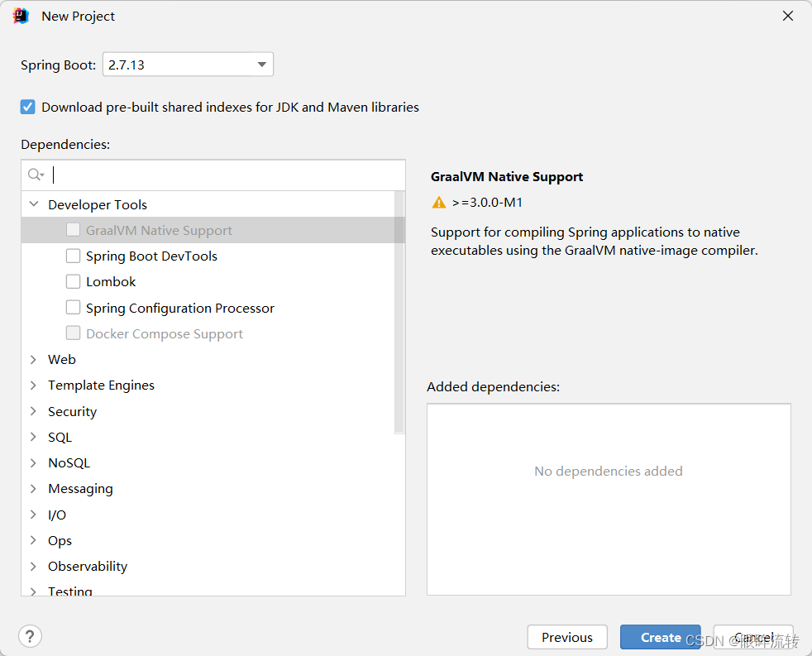Select the SQL tree label
This screenshot has width=812, height=656.
pos(60,438)
